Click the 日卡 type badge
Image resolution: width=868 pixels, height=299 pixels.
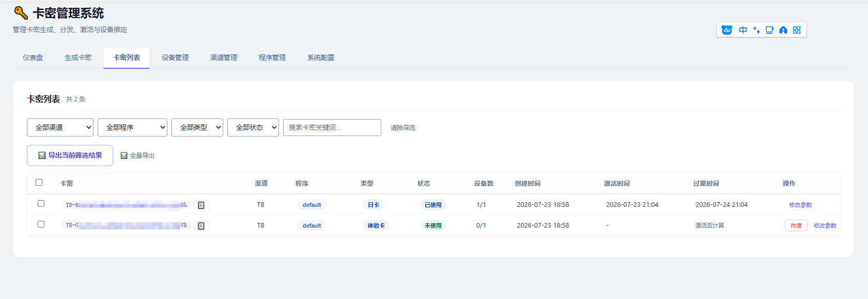(374, 205)
